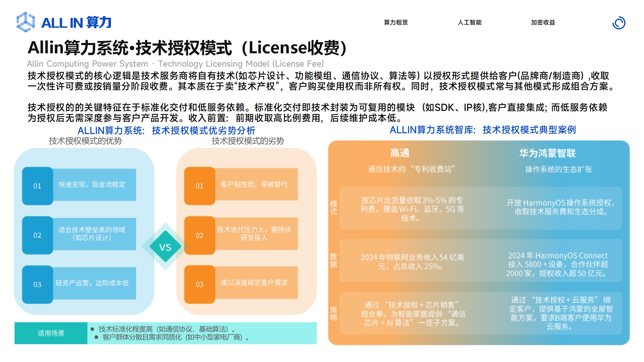Open the 算力租赁 menu item
This screenshot has width=644, height=362.
(396, 23)
